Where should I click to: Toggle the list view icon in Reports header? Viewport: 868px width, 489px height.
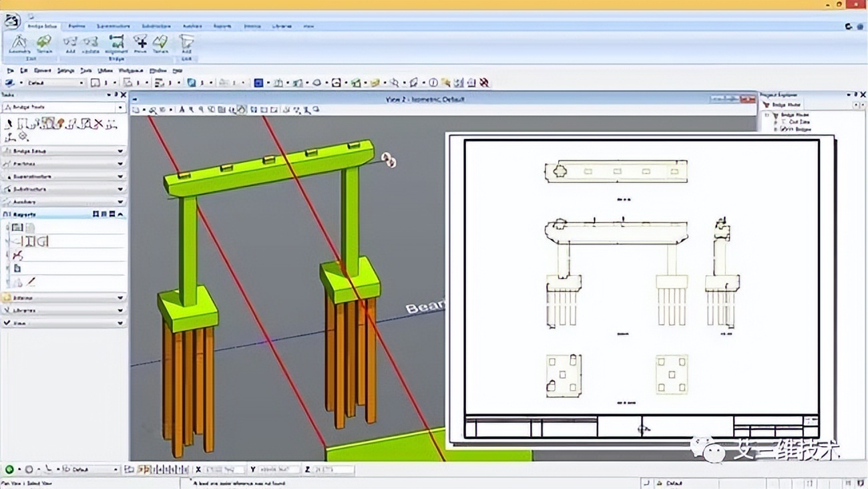click(103, 214)
